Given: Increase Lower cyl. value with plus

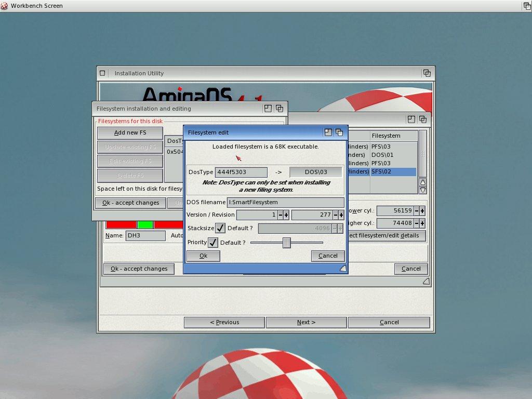Looking at the screenshot, I should (x=422, y=211).
